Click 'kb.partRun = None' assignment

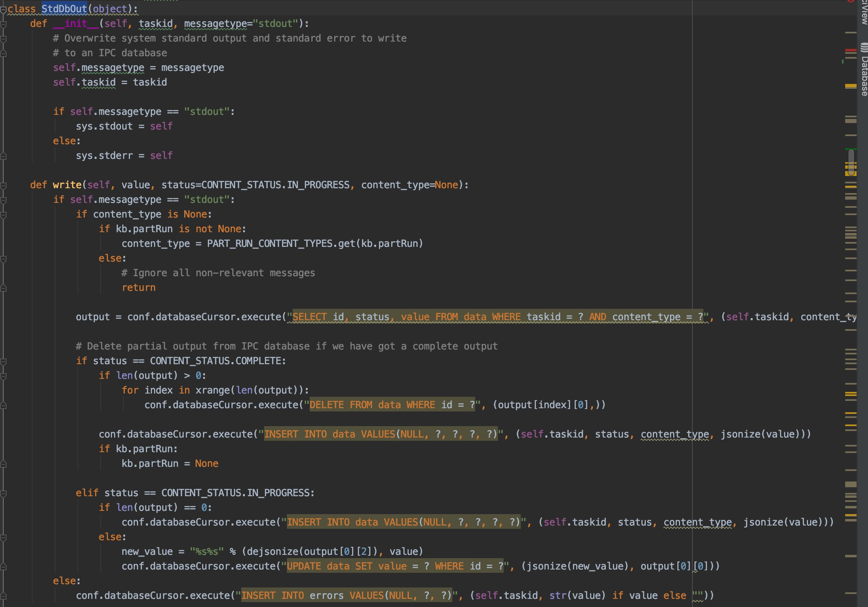[x=170, y=464]
